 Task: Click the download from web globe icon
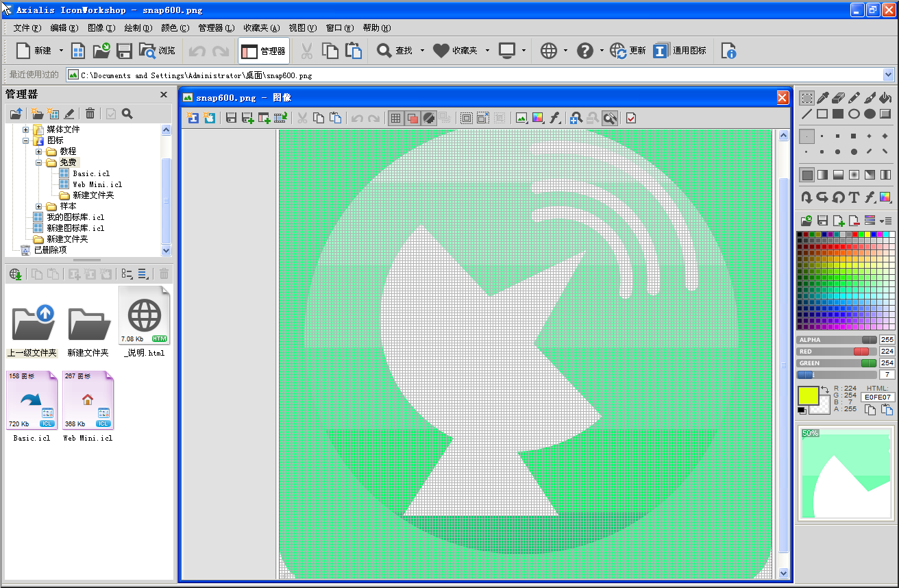point(16,274)
